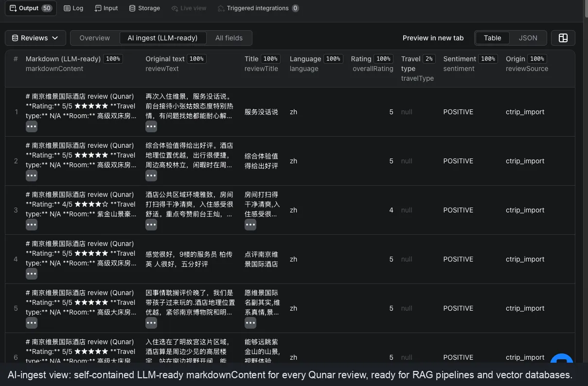This screenshot has height=386, width=588.
Task: Click the 2% badge on Travel type
Action: point(428,59)
